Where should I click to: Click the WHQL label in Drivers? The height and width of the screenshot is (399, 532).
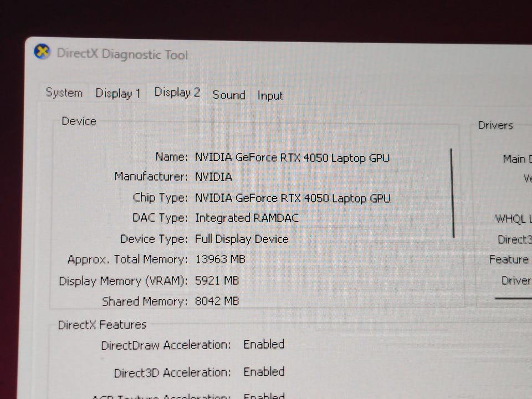click(513, 219)
